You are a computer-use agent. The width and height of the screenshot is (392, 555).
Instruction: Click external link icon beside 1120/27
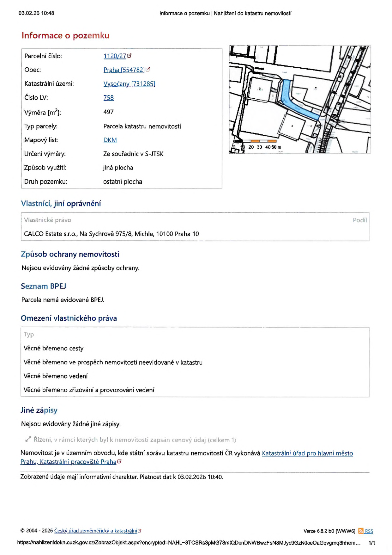pos(129,55)
